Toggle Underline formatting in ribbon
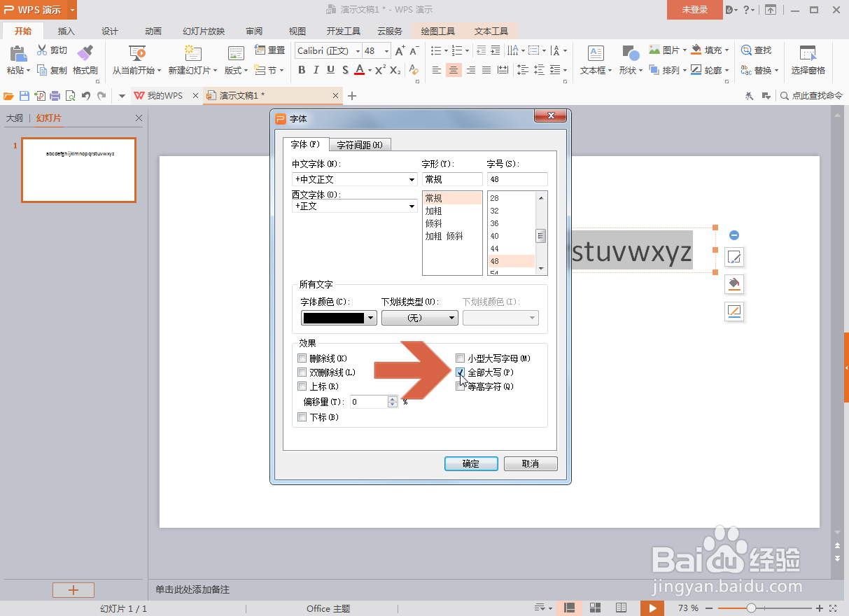849x616 pixels. (x=330, y=70)
